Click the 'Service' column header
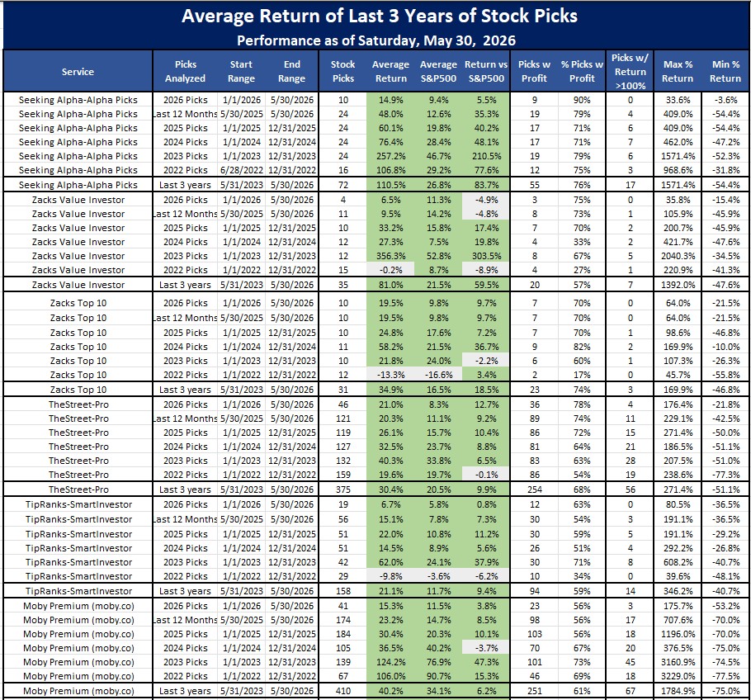This screenshot has height=700, width=751. [x=78, y=71]
